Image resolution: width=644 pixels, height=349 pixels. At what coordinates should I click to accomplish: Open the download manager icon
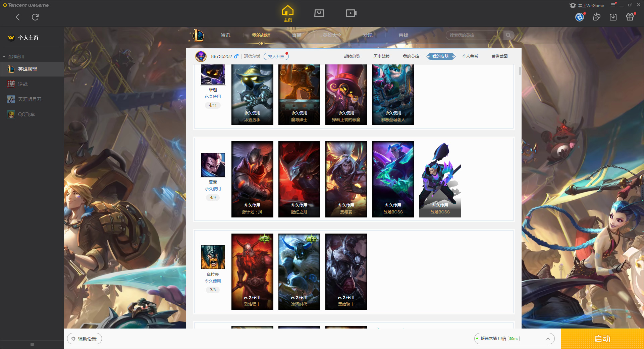point(613,17)
